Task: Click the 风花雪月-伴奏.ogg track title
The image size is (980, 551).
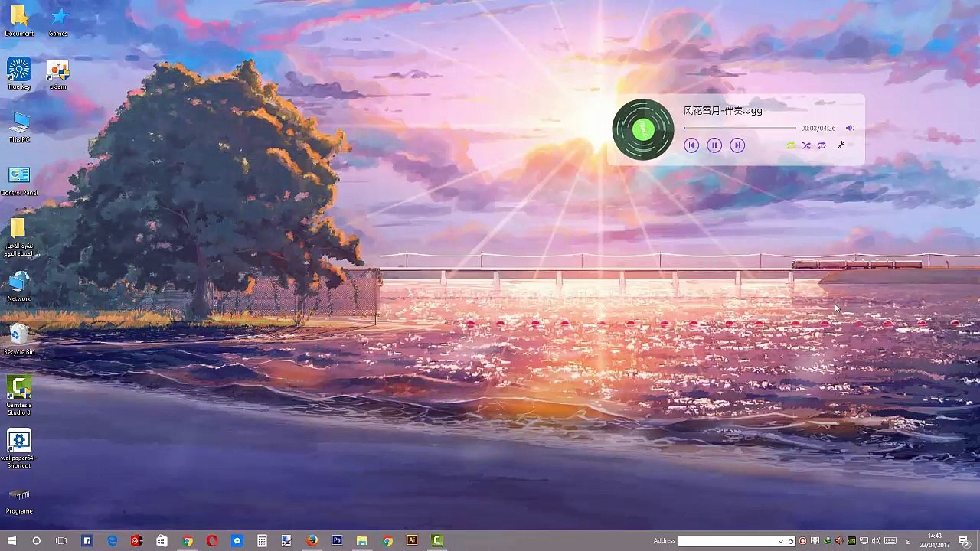Action: [723, 111]
